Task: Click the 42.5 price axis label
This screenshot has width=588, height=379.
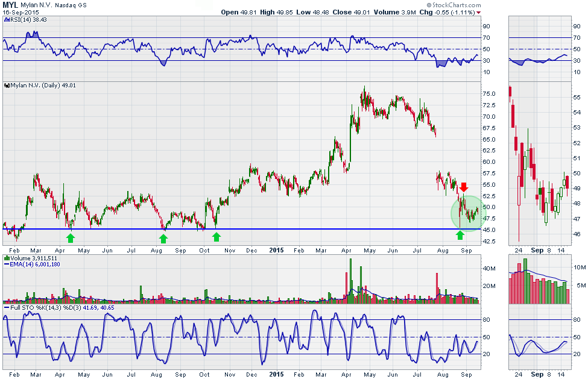Action: coord(489,242)
